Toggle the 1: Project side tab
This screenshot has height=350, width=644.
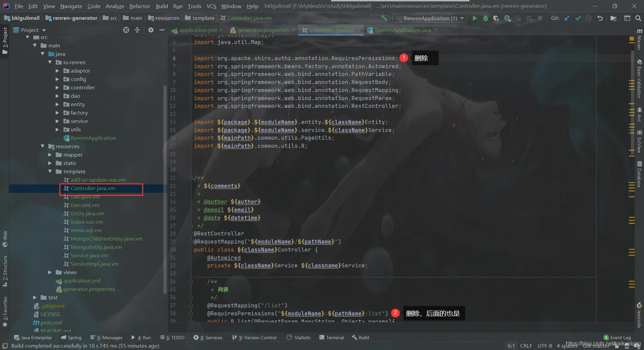pyautogui.click(x=5, y=41)
